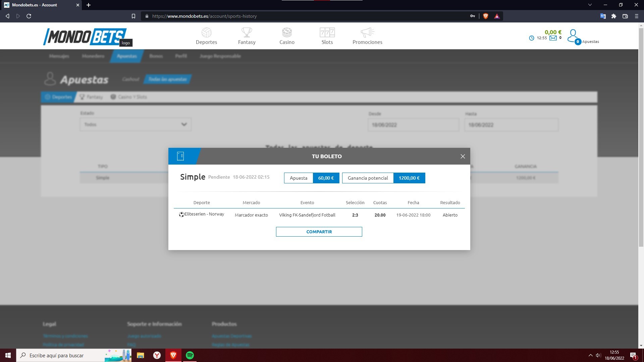This screenshot has width=644, height=362.
Task: Open the Deportes section icon
Action: 207,33
